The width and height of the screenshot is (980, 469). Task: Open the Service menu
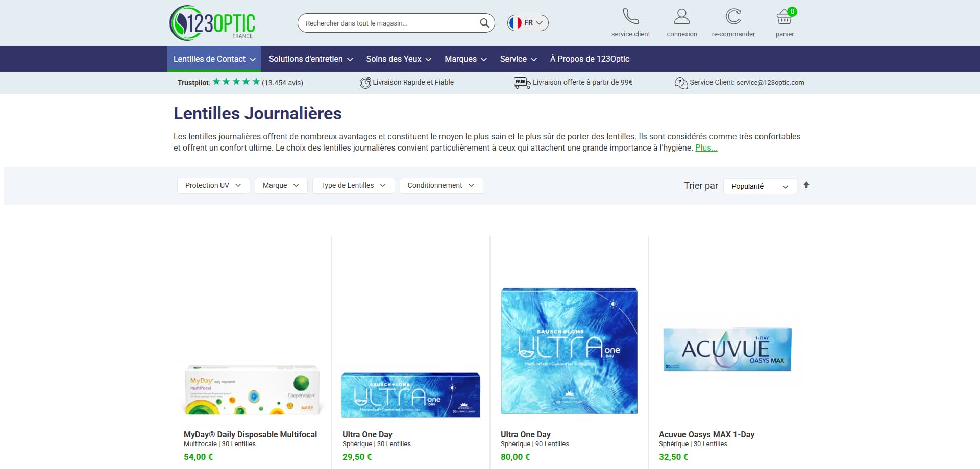point(518,59)
